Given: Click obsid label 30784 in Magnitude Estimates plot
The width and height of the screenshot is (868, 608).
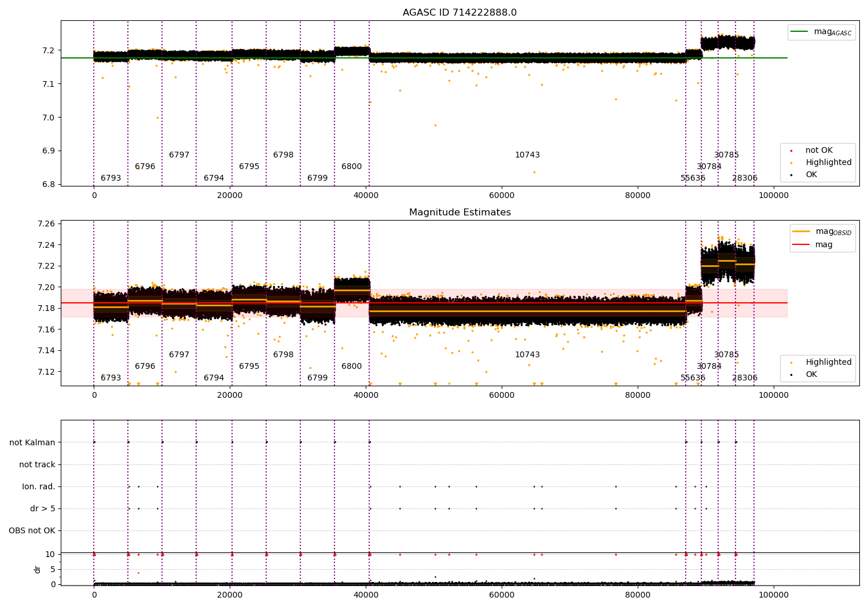Looking at the screenshot, I should click(x=709, y=367).
